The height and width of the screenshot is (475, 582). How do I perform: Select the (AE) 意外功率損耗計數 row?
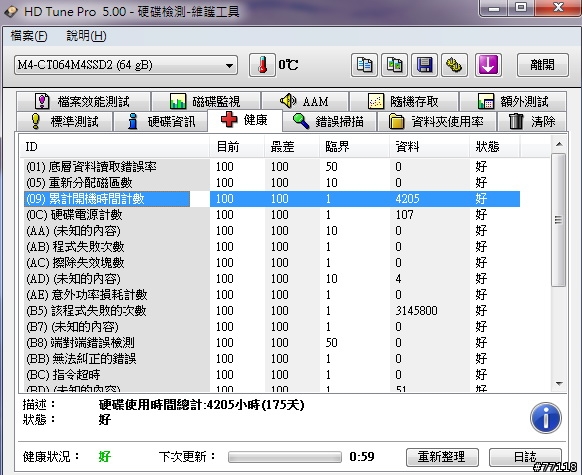point(272,294)
